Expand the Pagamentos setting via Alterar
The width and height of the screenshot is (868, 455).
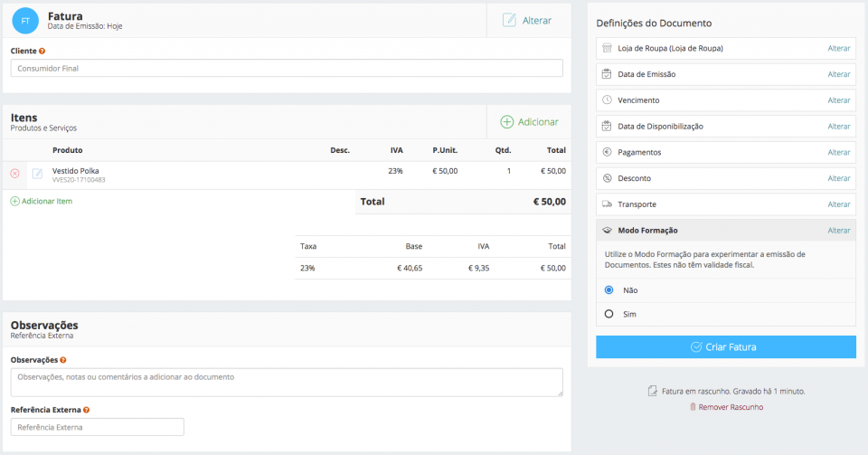(838, 153)
